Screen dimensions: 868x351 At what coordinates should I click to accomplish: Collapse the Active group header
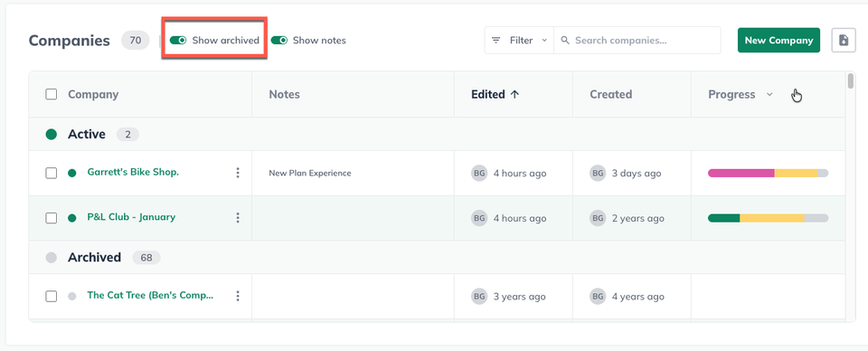click(x=437, y=134)
